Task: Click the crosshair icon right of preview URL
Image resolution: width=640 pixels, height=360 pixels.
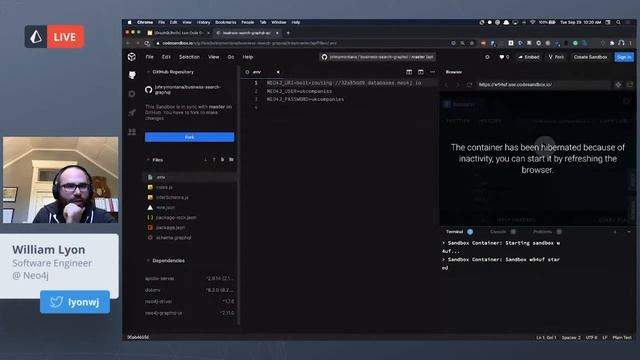Action: click(x=618, y=84)
